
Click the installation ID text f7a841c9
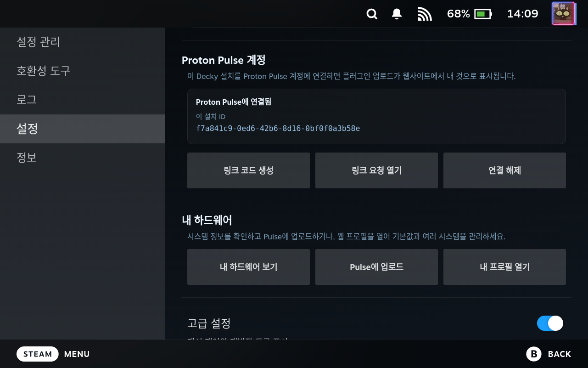(x=278, y=128)
